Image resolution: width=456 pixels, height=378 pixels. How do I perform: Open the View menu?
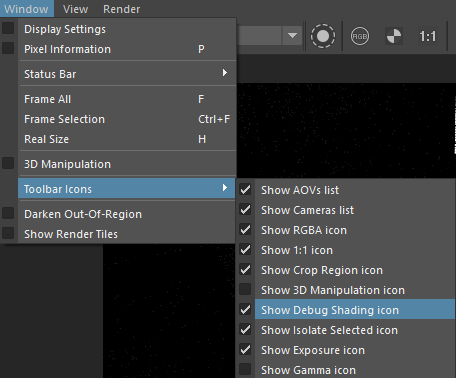click(x=75, y=9)
